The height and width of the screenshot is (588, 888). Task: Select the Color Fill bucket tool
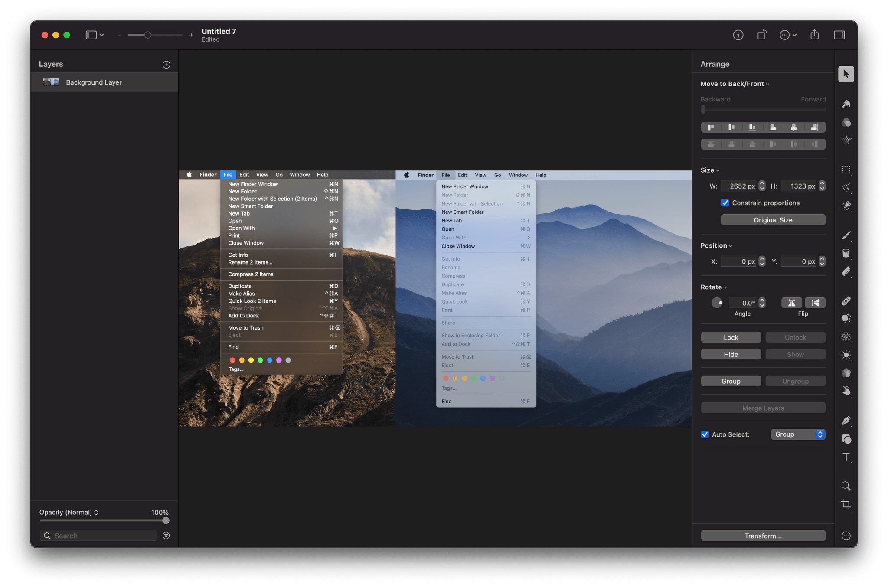click(x=846, y=253)
